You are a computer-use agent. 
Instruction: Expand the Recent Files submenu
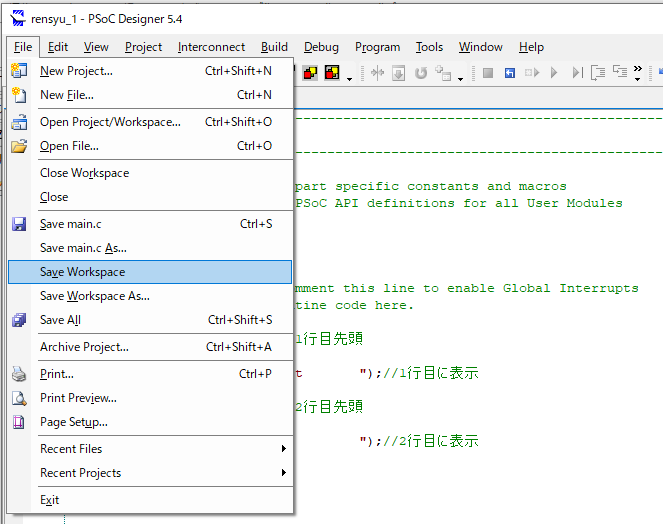pyautogui.click(x=284, y=449)
